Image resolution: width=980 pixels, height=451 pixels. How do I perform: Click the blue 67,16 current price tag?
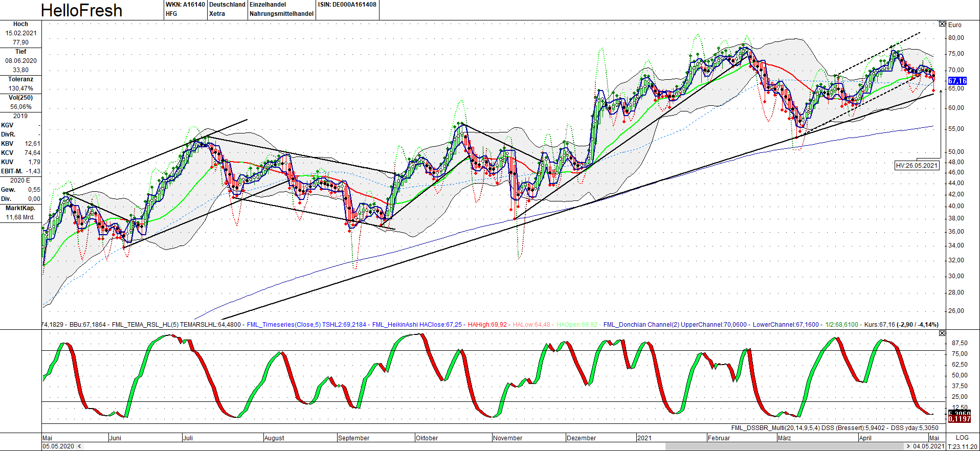pos(957,81)
